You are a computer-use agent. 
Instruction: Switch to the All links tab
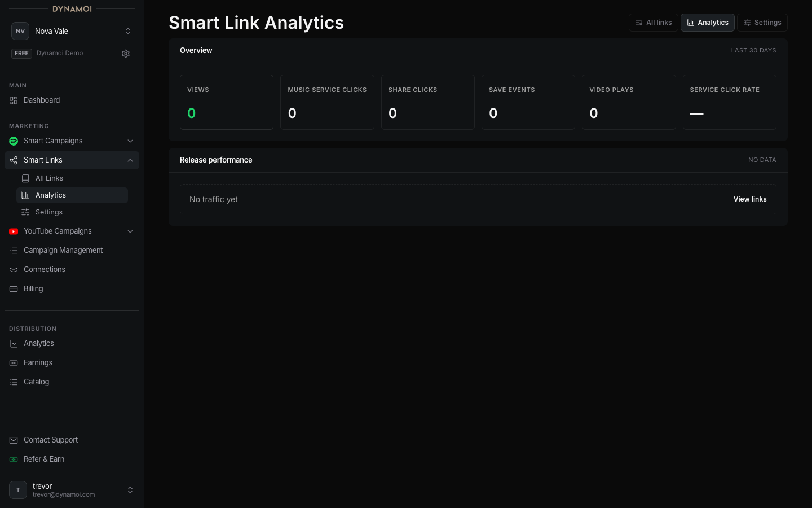click(653, 23)
